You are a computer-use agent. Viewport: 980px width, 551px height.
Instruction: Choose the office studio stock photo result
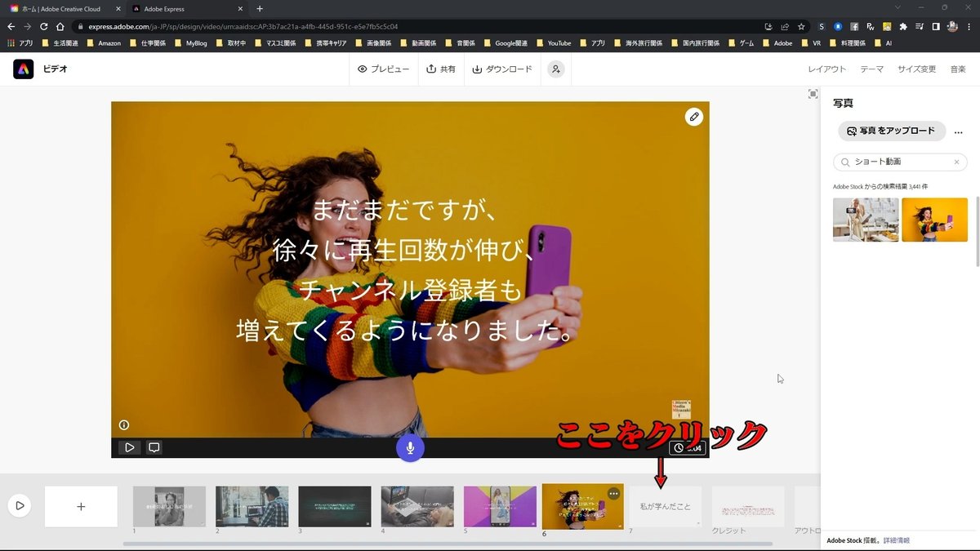tap(866, 220)
